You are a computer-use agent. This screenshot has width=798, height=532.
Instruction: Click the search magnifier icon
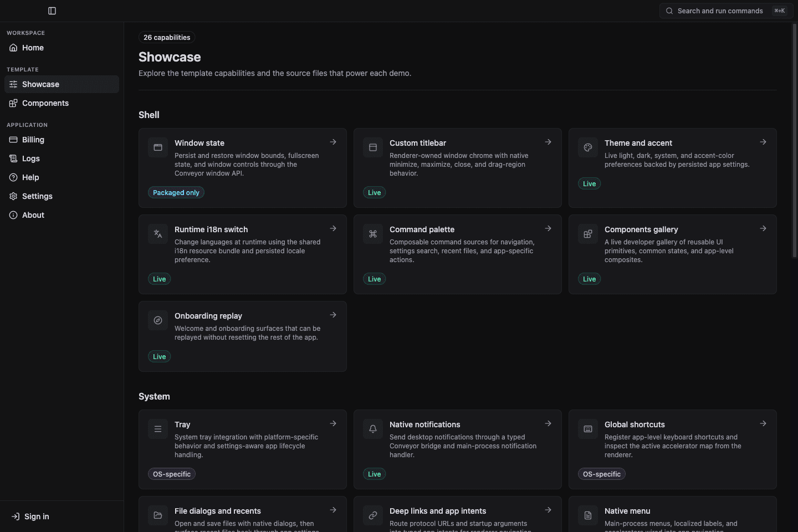click(x=669, y=11)
